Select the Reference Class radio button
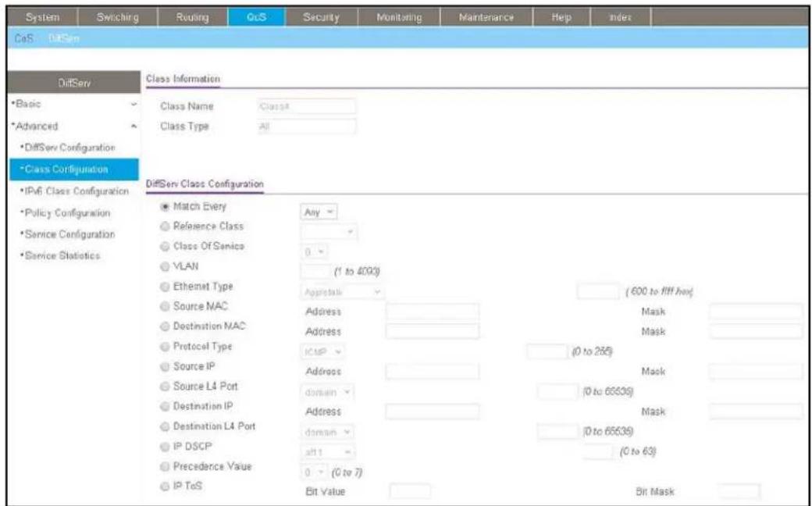 (165, 227)
